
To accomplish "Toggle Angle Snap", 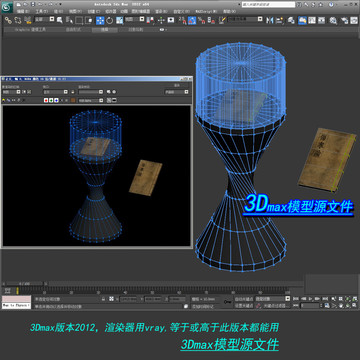I will click(x=192, y=20).
